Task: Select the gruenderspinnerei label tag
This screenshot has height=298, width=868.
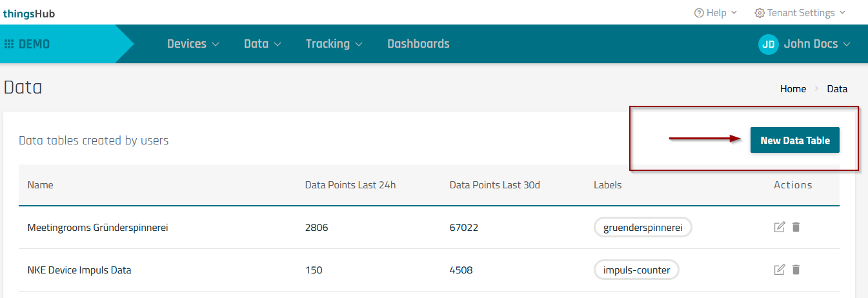Action: (643, 227)
